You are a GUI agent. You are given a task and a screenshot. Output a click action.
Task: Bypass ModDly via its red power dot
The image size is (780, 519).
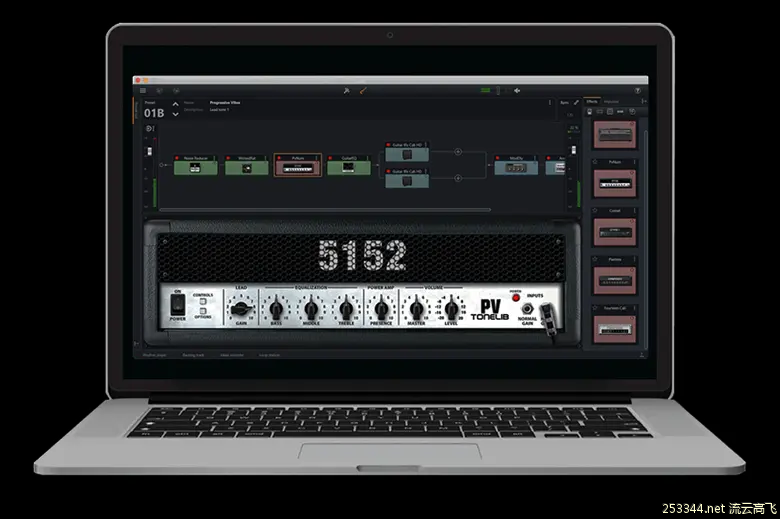pyautogui.click(x=497, y=158)
